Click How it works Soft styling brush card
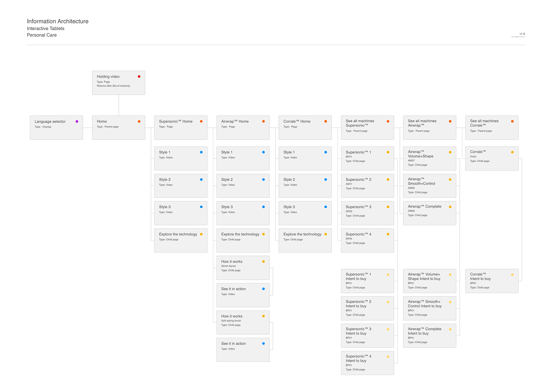Image resolution: width=552 pixels, height=392 pixels. [243, 323]
